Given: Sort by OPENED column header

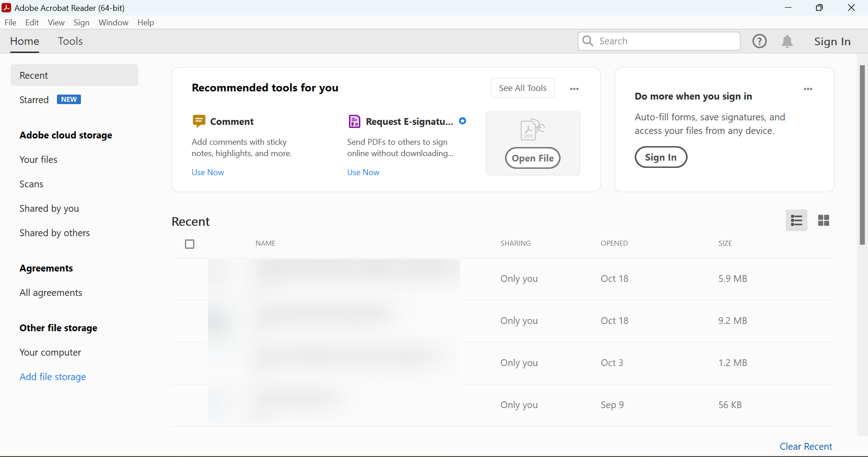Looking at the screenshot, I should [x=614, y=243].
